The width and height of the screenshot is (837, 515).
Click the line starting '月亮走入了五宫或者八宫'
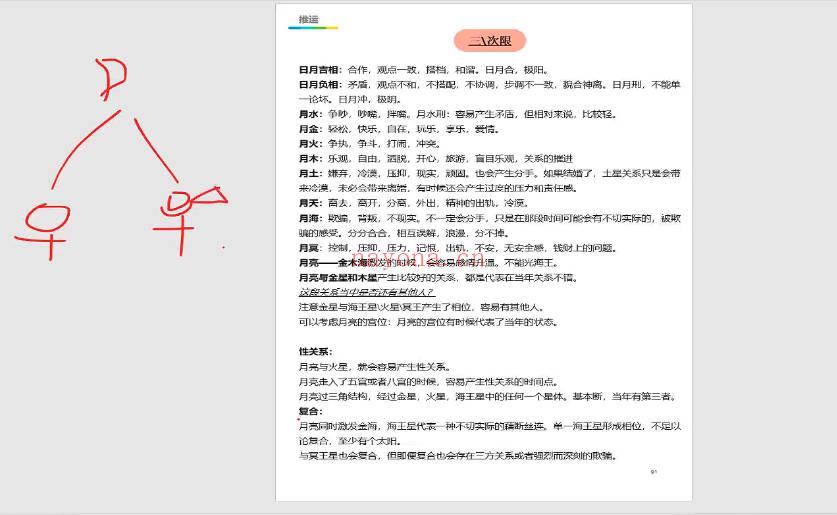coord(429,382)
